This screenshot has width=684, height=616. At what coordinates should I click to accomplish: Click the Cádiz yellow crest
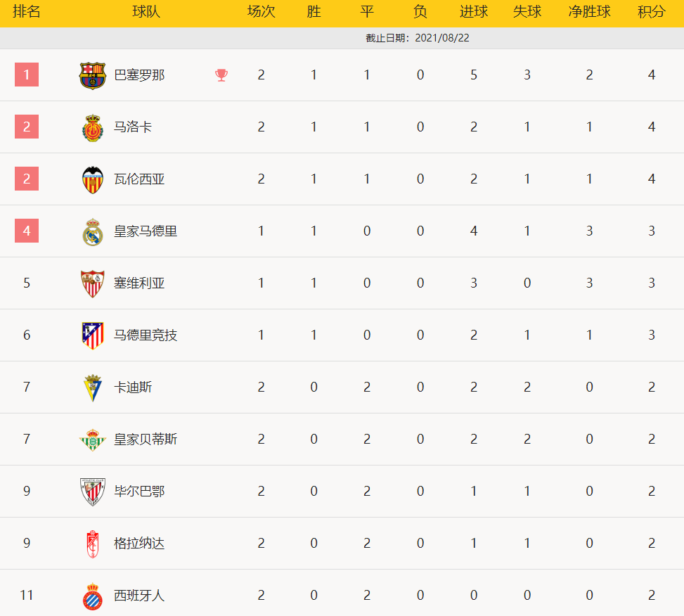click(92, 387)
